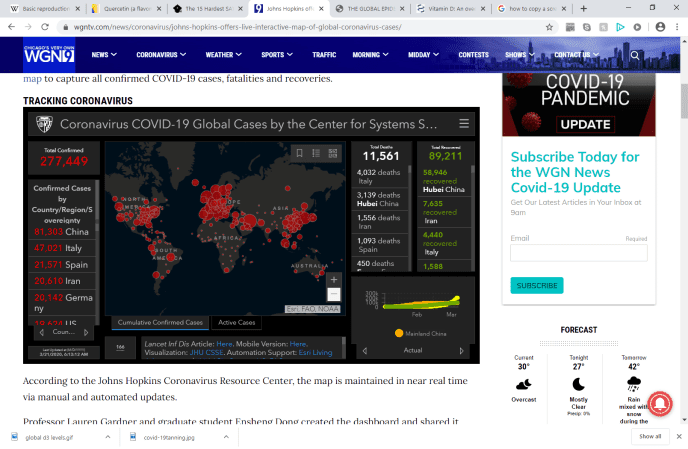Click the Email input field

(578, 253)
